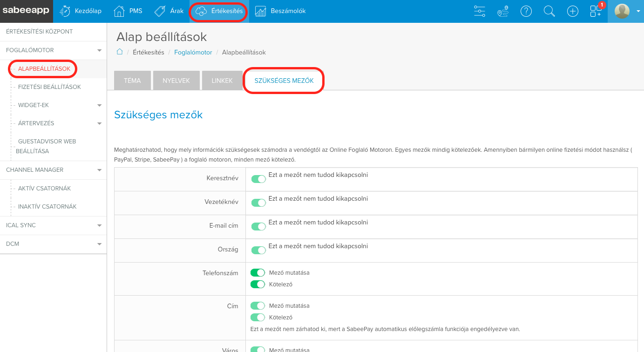The width and height of the screenshot is (644, 352).
Task: Collapse the Foglalómotor sidebar section
Action: (x=99, y=50)
